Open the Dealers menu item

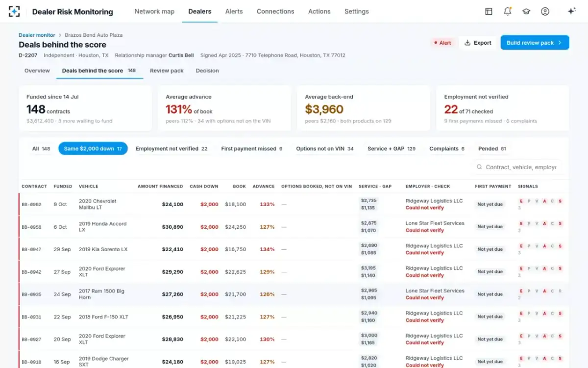tap(200, 11)
